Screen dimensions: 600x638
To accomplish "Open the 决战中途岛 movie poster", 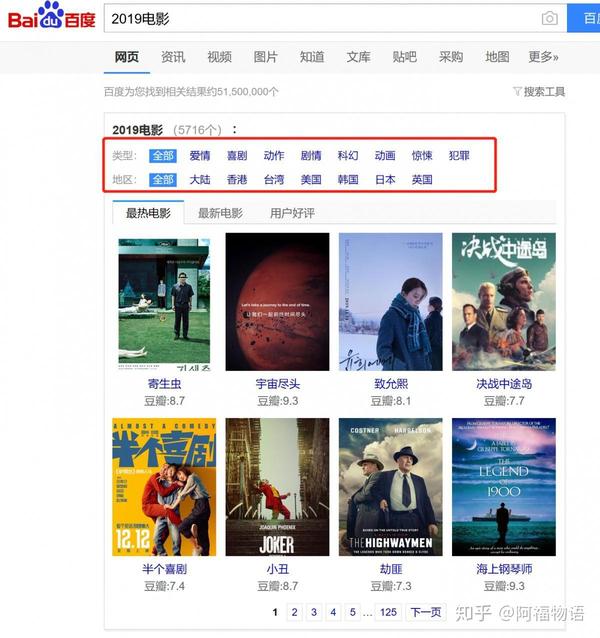I will [504, 302].
